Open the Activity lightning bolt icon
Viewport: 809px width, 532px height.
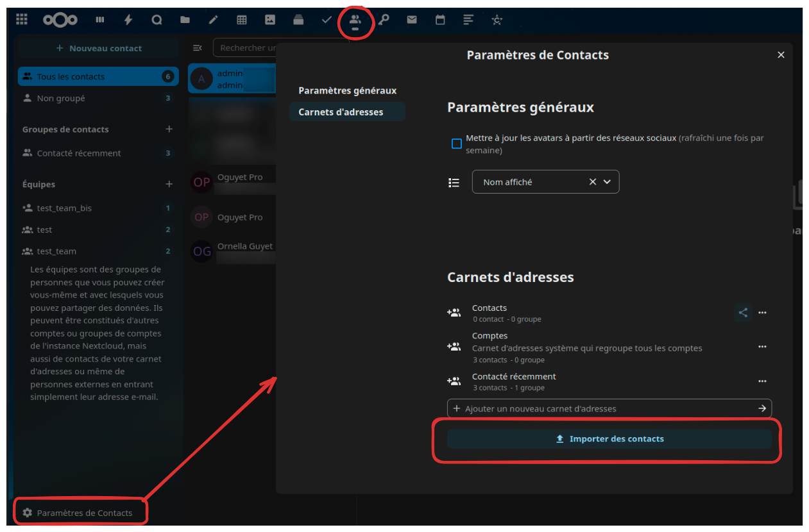click(128, 20)
